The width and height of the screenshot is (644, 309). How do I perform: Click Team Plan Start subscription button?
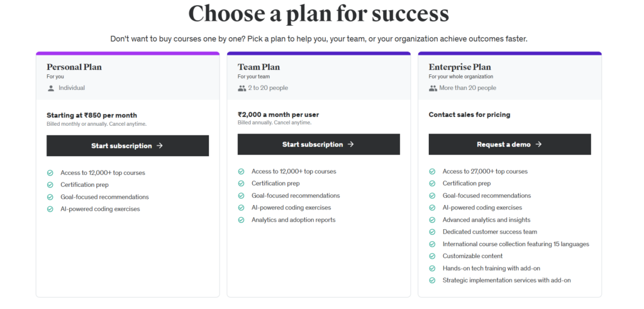point(318,144)
